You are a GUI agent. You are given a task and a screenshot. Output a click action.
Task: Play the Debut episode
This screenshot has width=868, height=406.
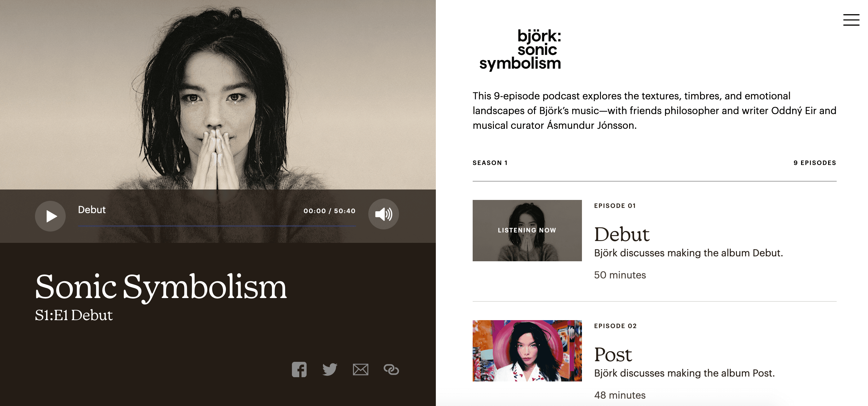click(x=51, y=216)
